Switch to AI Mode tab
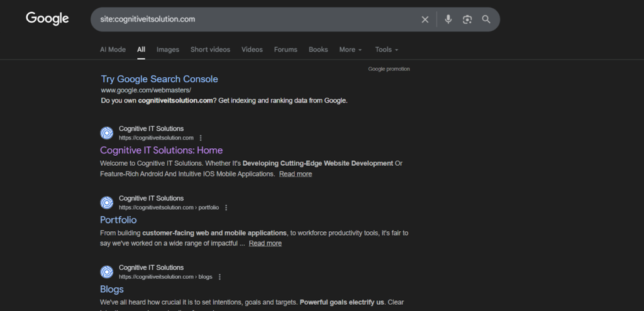The height and width of the screenshot is (311, 644). pyautogui.click(x=113, y=50)
